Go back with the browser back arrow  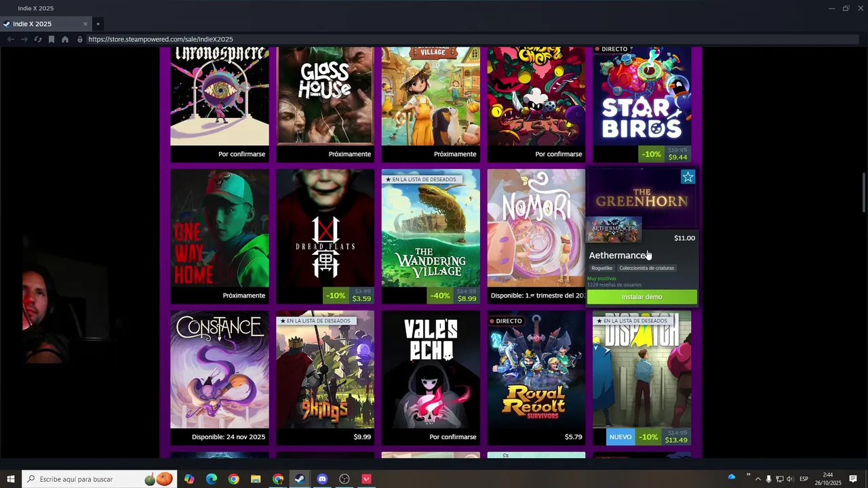(x=10, y=39)
